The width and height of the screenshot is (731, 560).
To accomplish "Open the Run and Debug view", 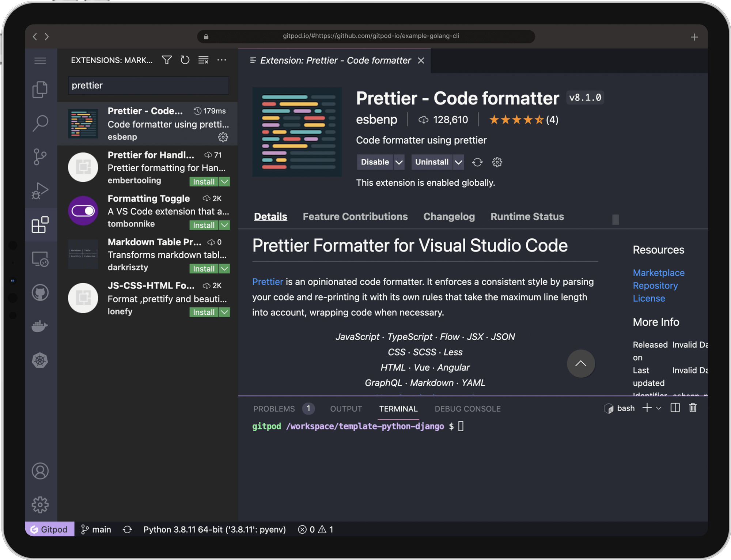I will point(40,190).
